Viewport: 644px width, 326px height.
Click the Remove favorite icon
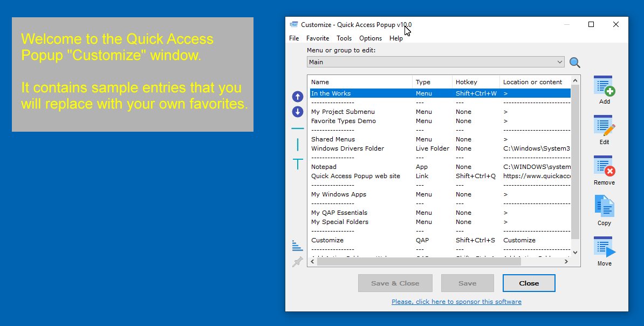(x=604, y=167)
